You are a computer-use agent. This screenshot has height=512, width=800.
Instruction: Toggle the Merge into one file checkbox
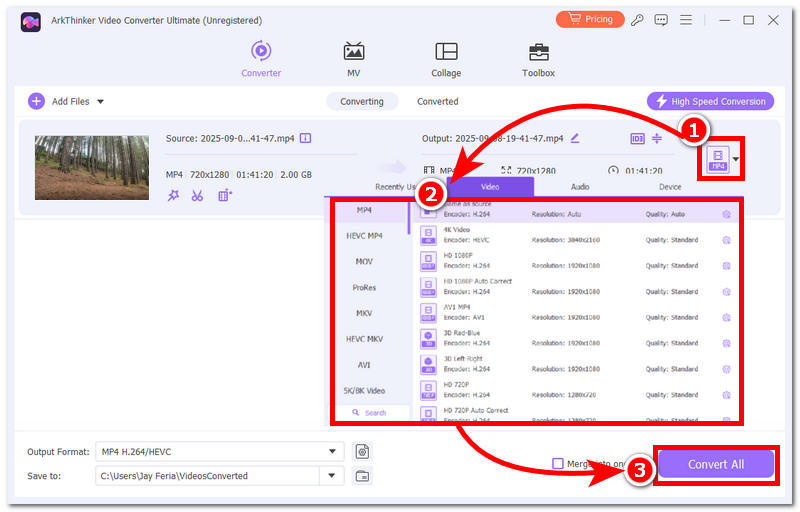point(558,464)
